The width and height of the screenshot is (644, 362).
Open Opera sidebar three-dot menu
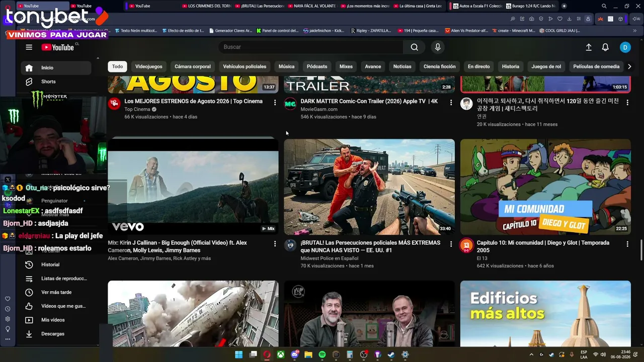(x=8, y=339)
